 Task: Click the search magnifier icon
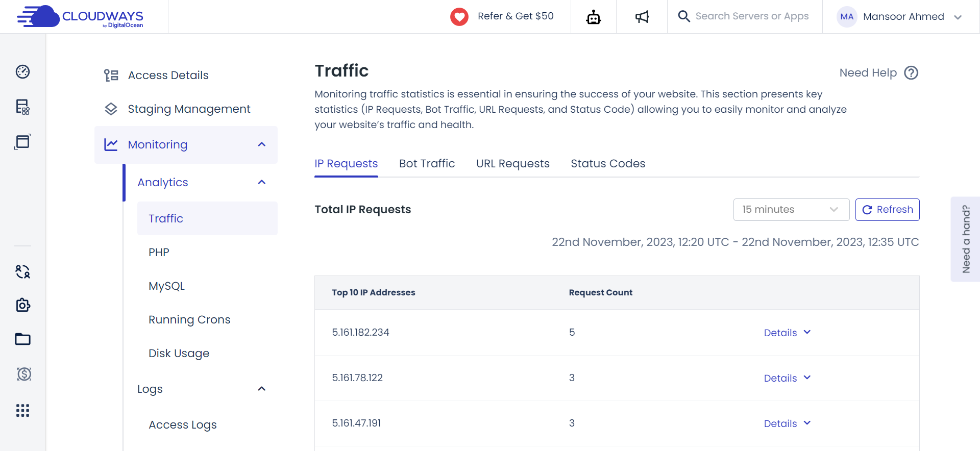coord(684,16)
